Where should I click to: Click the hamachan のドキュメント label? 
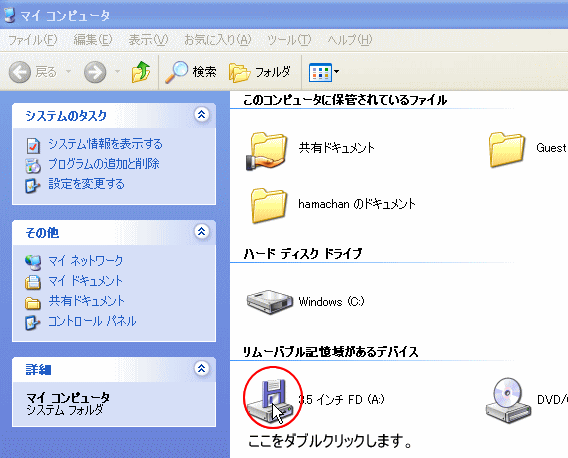click(x=357, y=204)
